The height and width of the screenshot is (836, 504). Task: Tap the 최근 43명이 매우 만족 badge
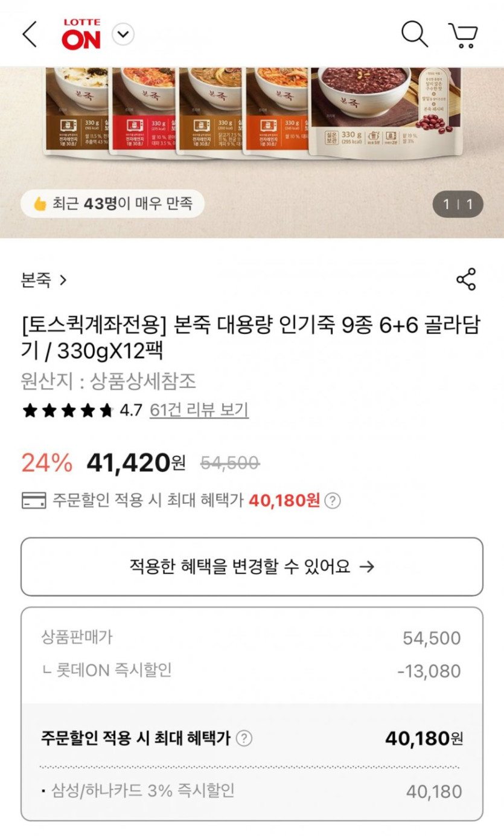[x=112, y=204]
